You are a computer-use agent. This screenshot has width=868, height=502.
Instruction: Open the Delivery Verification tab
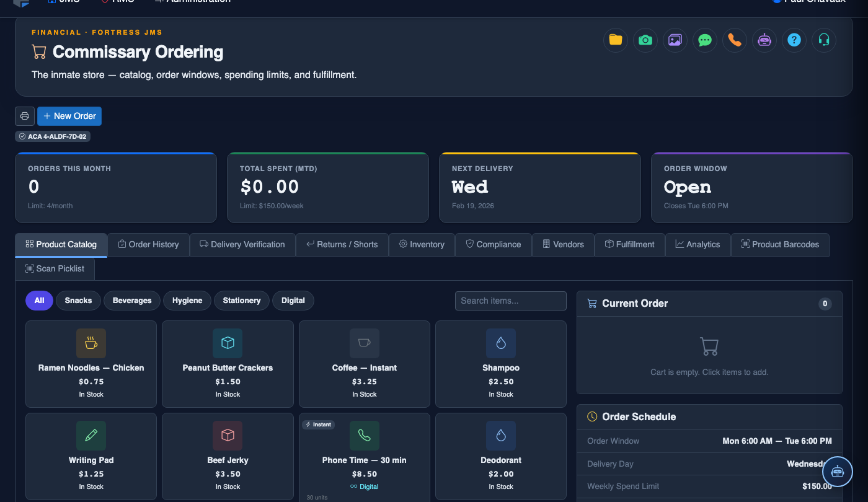pos(242,244)
